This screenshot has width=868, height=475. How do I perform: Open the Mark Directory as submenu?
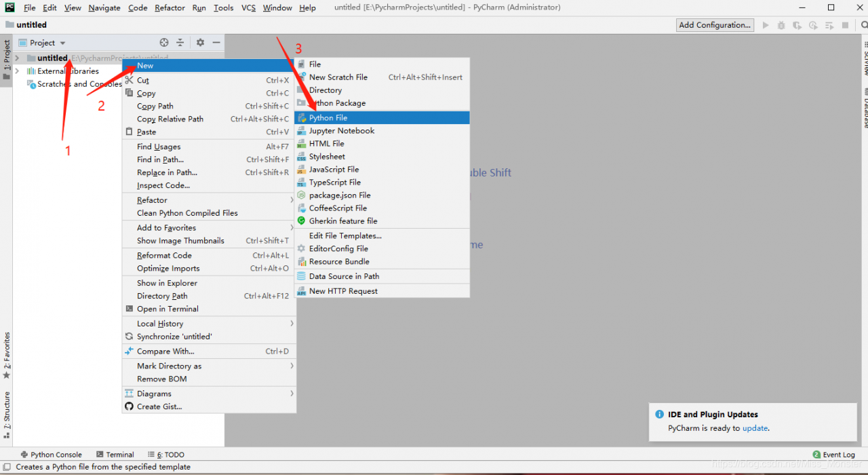[x=209, y=366]
